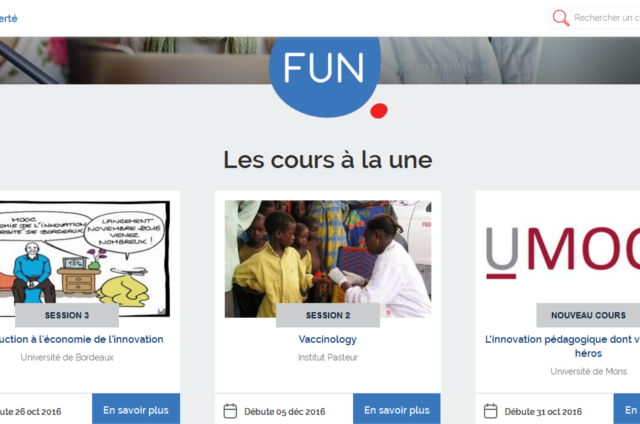The height and width of the screenshot is (424, 640).
Task: Open En savoir plus for économie de l'innovation
Action: click(136, 409)
